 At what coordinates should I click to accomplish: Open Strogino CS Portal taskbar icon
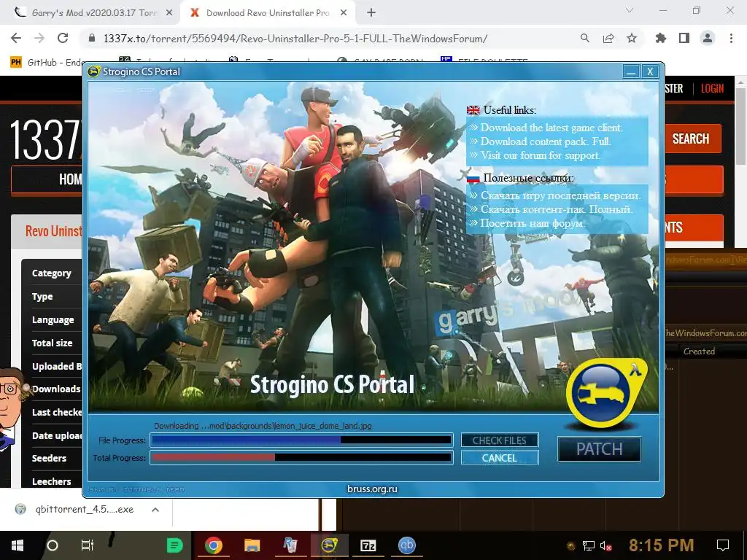[329, 545]
